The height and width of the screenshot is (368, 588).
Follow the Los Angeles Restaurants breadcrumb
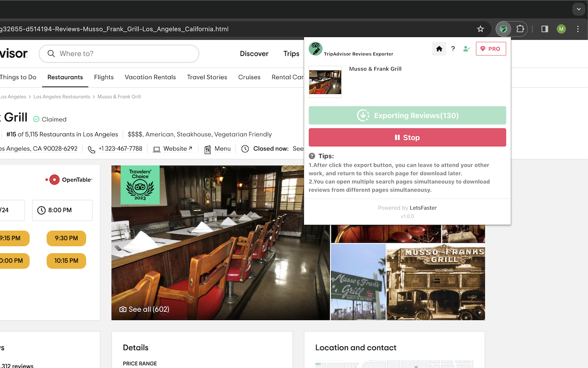click(62, 97)
